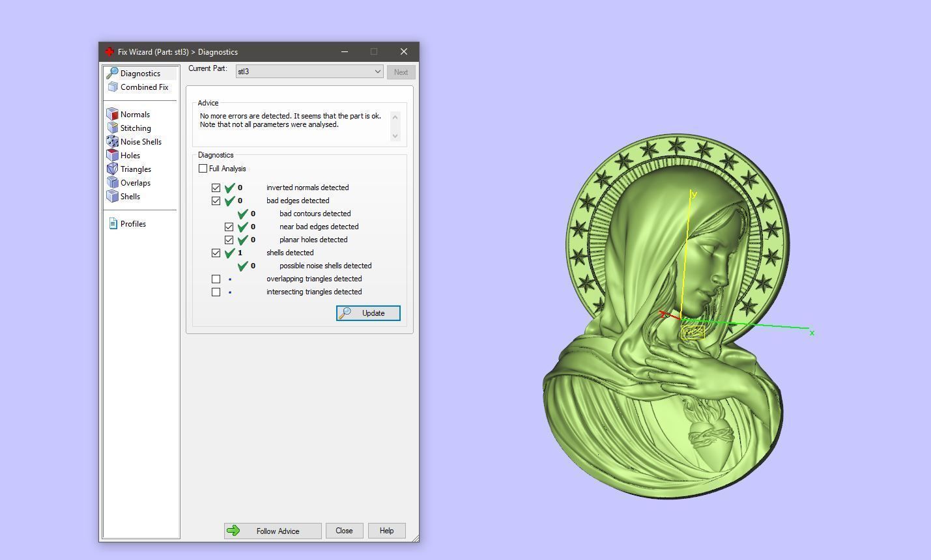Open the Diagnostics page
The height and width of the screenshot is (560, 931).
pos(141,74)
